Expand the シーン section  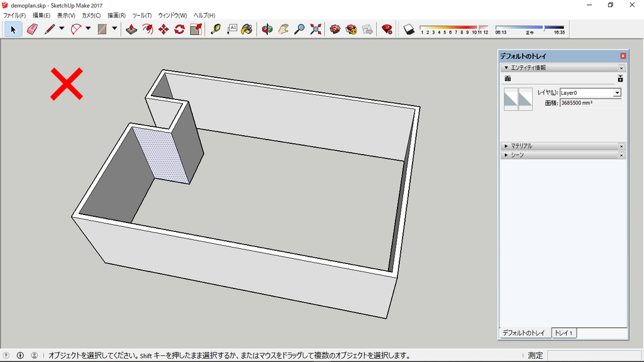coord(506,155)
